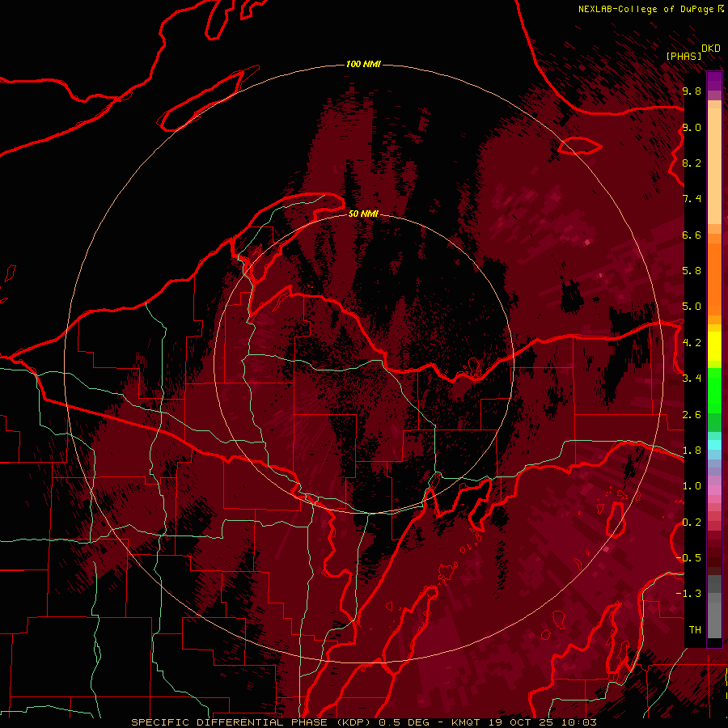This screenshot has height=728, width=728.
Task: Pick the purple top segment of color bar
Action: 714,81
